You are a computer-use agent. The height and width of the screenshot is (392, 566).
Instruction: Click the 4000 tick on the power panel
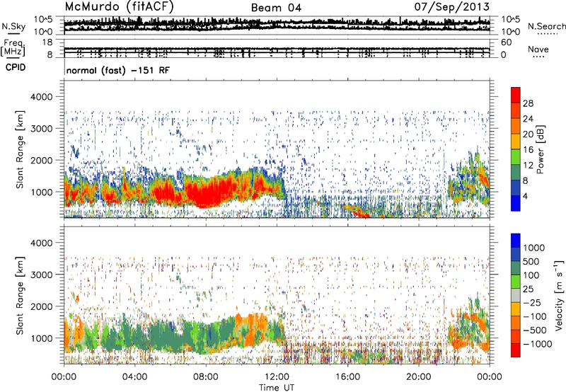pos(43,97)
